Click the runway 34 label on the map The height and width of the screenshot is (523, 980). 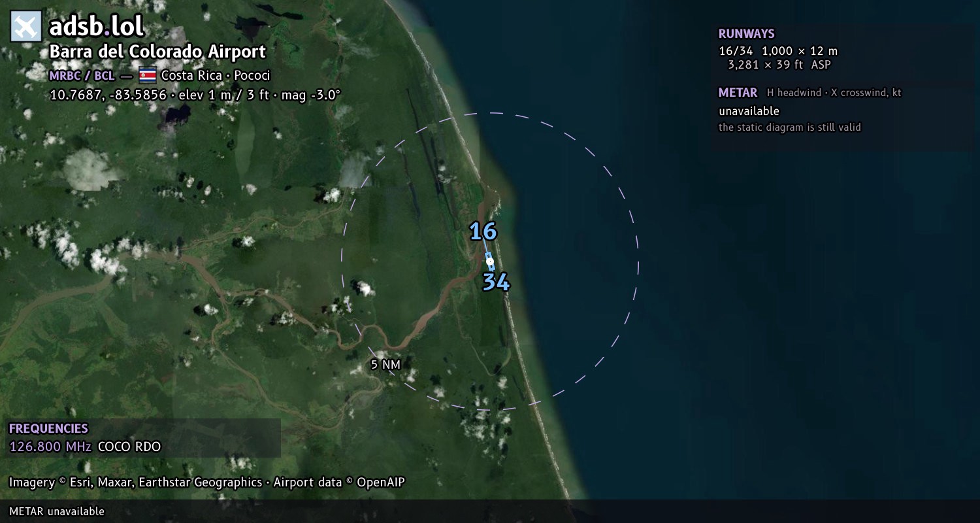coord(496,282)
